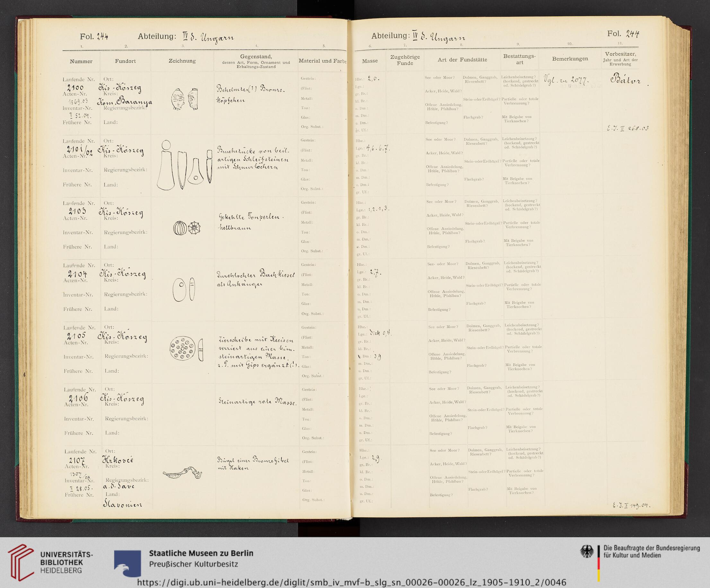Click 'Die Beauftragte der Bundesregierung' text
Image resolution: width=710 pixels, height=588 pixels.
tap(652, 548)
